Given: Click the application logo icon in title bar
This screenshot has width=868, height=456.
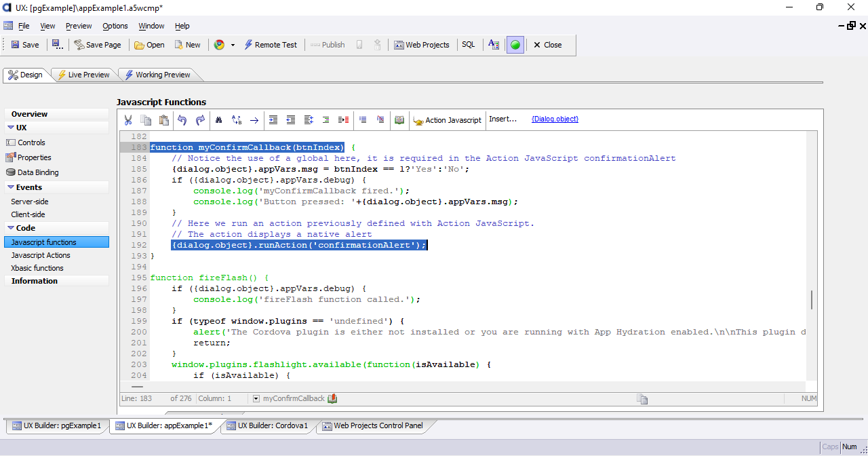Looking at the screenshot, I should (7, 7).
